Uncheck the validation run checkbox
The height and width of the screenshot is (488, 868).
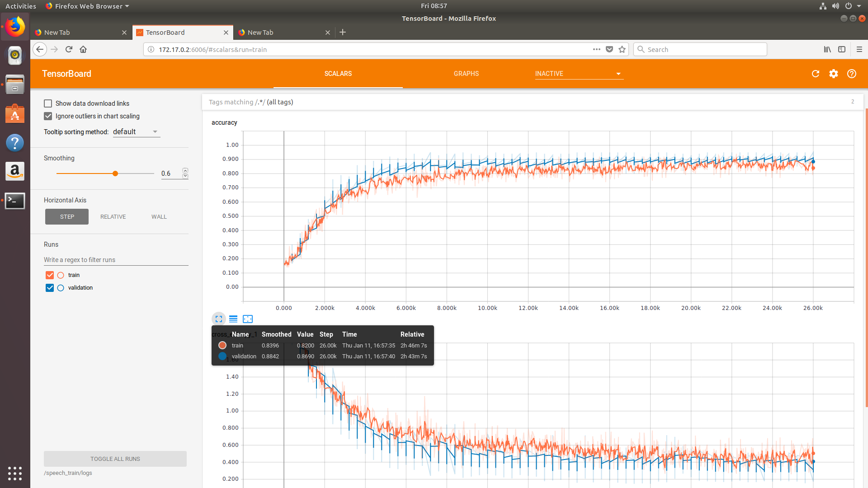point(50,288)
